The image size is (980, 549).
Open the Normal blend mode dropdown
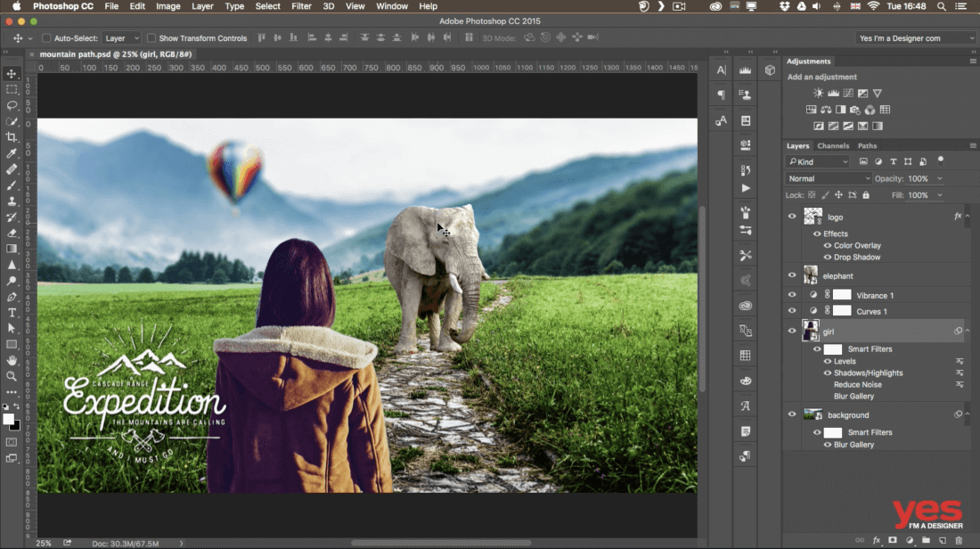829,179
